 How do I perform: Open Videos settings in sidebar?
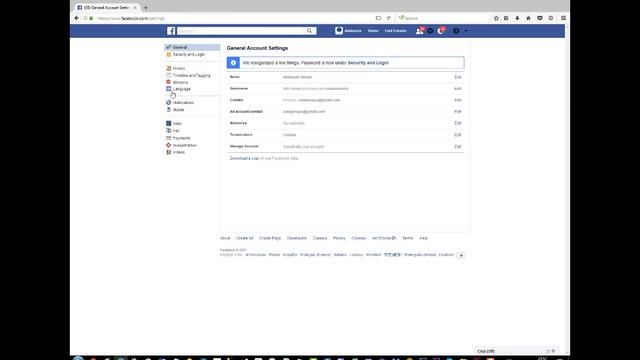tap(179, 152)
